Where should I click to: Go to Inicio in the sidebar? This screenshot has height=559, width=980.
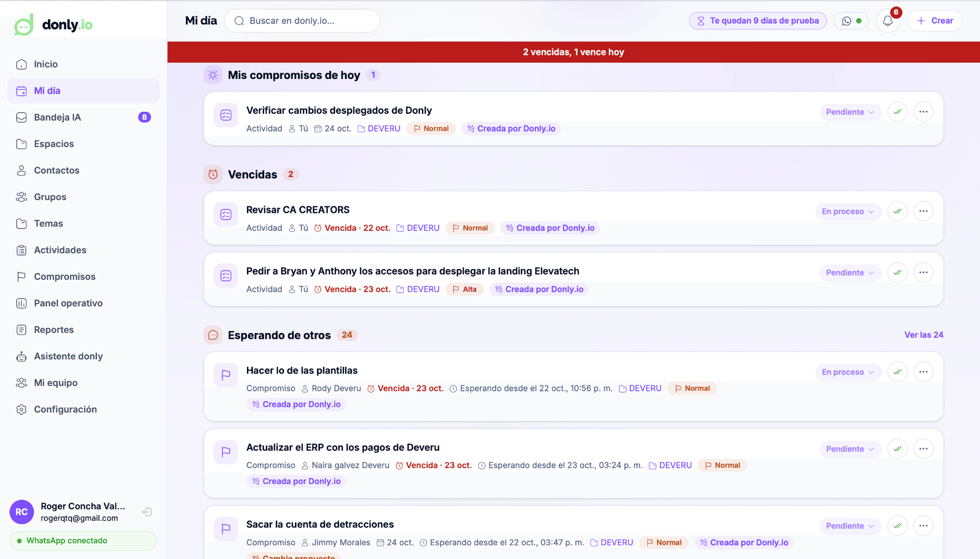point(83,64)
